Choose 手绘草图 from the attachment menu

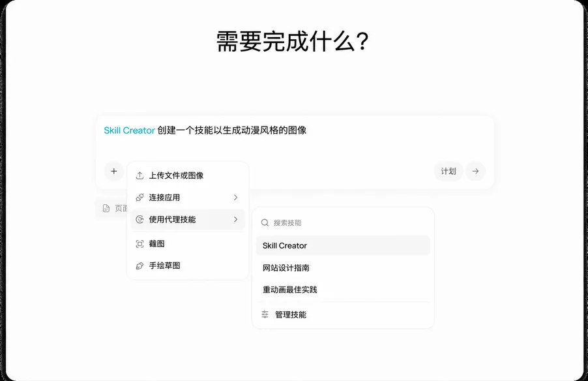[x=188, y=266]
